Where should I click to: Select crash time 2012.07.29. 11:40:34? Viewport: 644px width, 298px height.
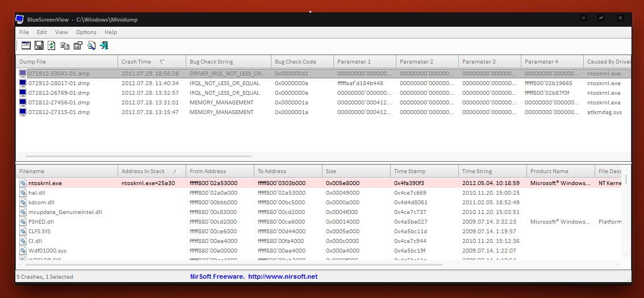tap(150, 83)
